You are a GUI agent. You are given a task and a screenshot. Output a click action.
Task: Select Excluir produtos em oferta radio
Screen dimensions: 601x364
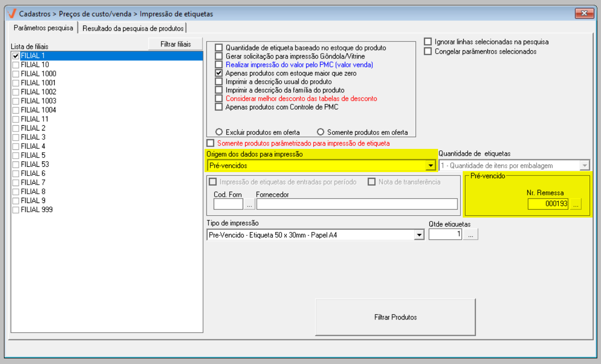219,132
